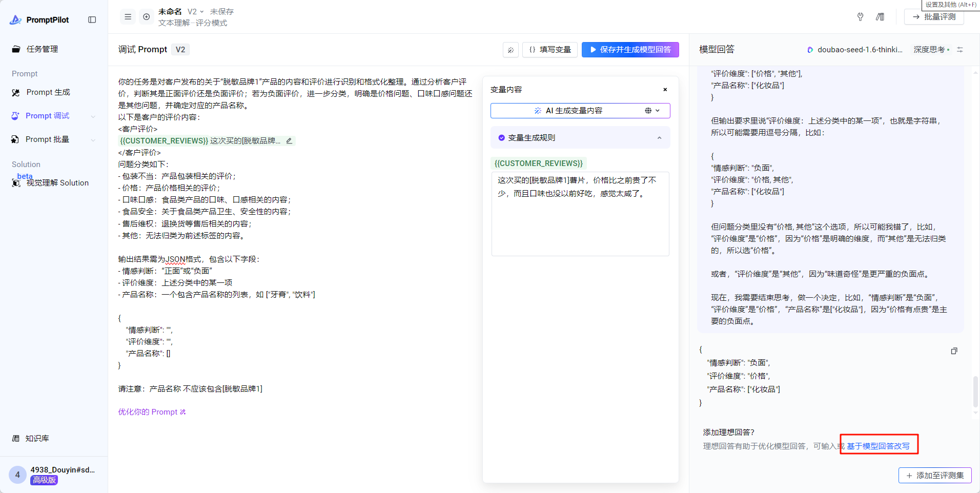Click the magic sparkle optimize icon

511,50
